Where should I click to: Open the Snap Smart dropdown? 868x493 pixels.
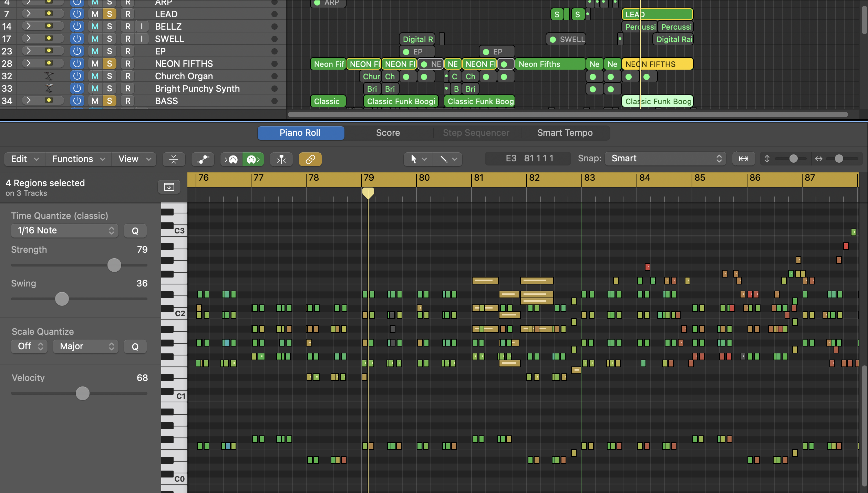point(665,159)
